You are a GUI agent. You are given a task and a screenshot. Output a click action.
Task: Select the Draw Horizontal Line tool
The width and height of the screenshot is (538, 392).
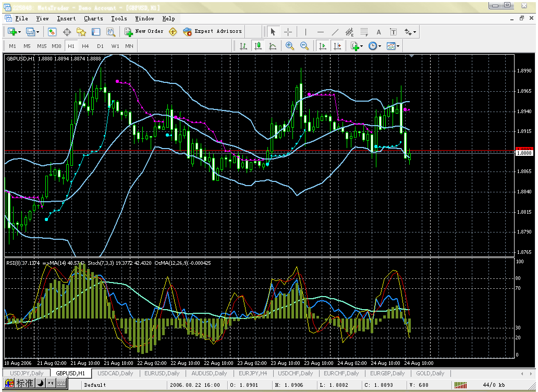pos(321,32)
